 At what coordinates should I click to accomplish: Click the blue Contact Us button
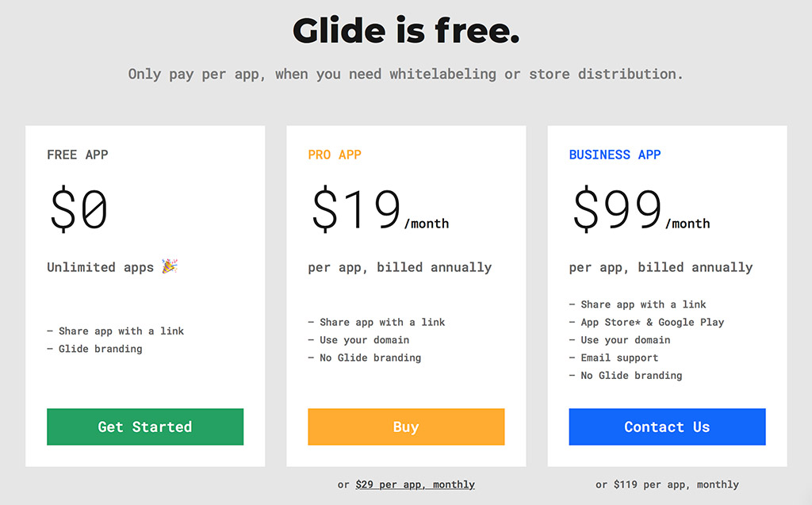pyautogui.click(x=667, y=427)
